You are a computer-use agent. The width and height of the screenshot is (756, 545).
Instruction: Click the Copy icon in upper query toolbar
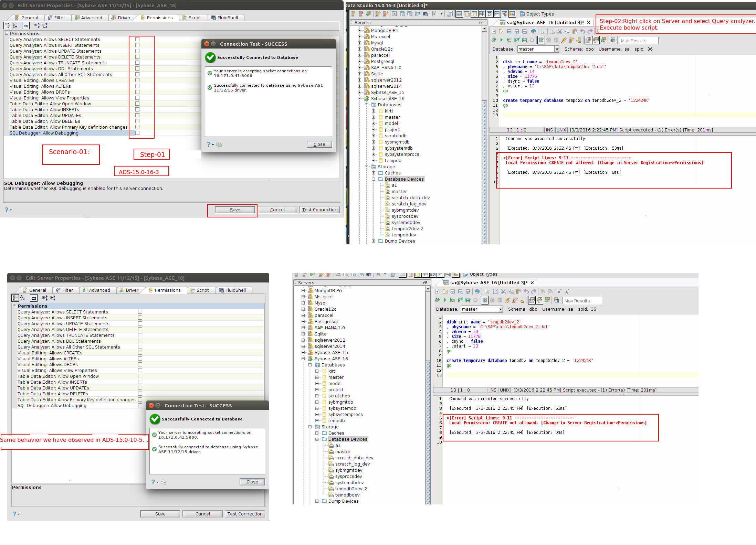(567, 31)
